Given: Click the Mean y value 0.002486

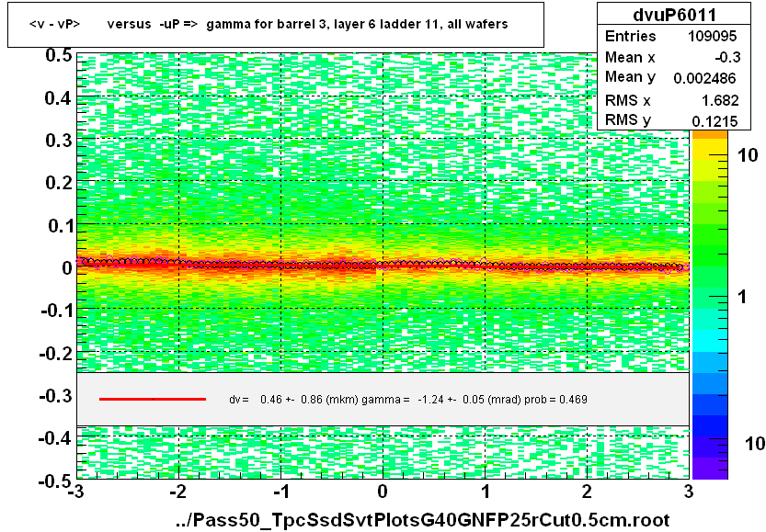Looking at the screenshot, I should tap(704, 78).
